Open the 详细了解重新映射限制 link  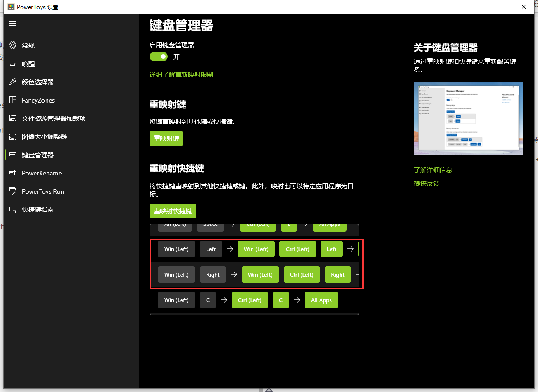(181, 75)
